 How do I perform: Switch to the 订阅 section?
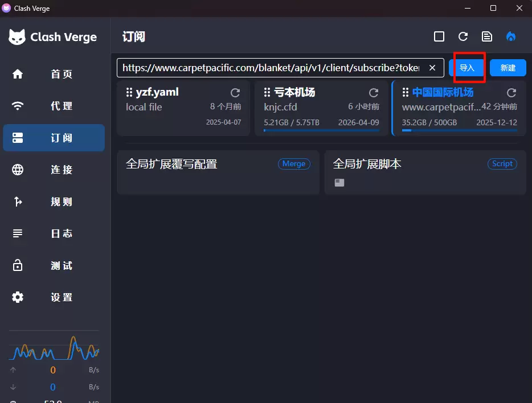click(54, 138)
